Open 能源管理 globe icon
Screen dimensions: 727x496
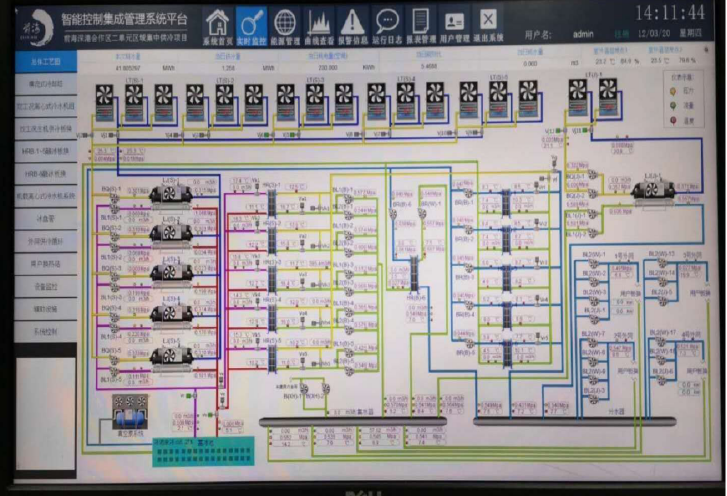[285, 22]
